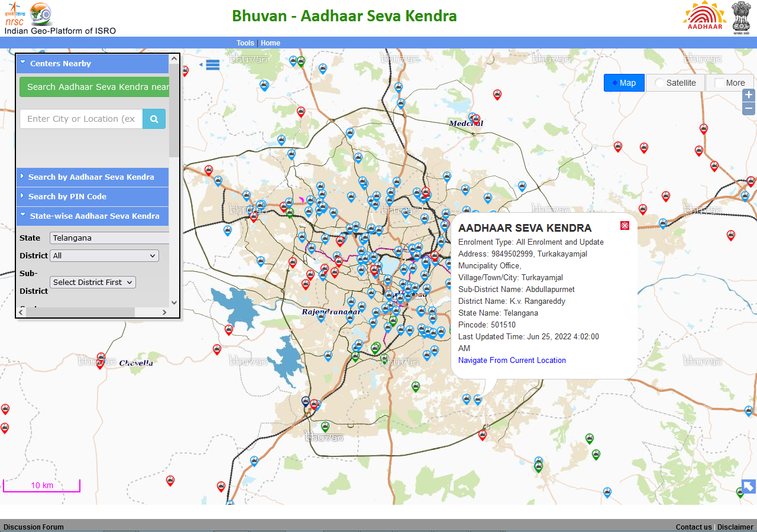
Task: Click the AADHAAR SEVA KENDRA popup heading
Action: (x=525, y=228)
